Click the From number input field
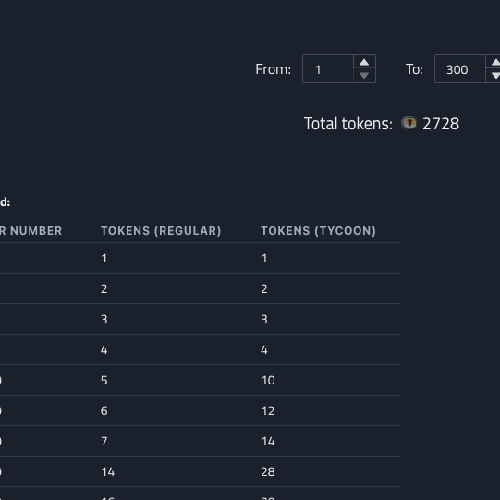This screenshot has height=500, width=500. [328, 69]
